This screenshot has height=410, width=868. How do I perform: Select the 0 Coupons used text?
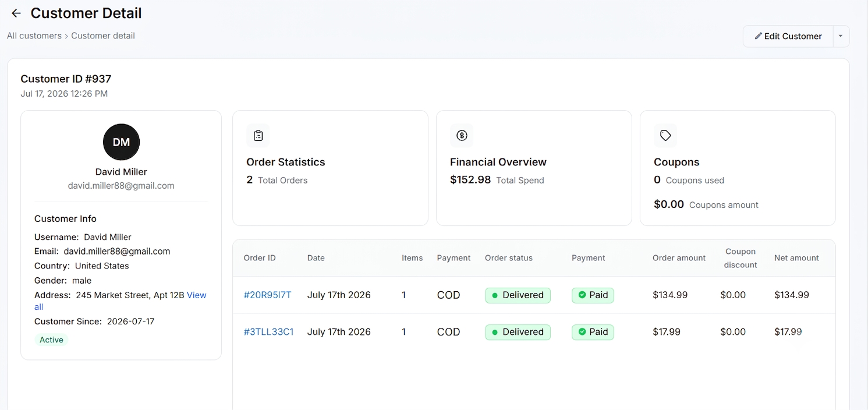689,180
